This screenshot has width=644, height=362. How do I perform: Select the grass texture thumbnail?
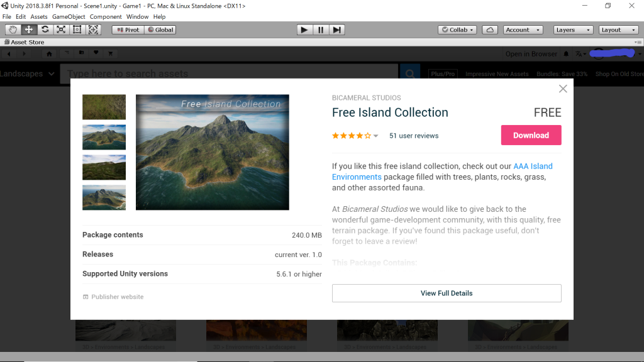104,107
